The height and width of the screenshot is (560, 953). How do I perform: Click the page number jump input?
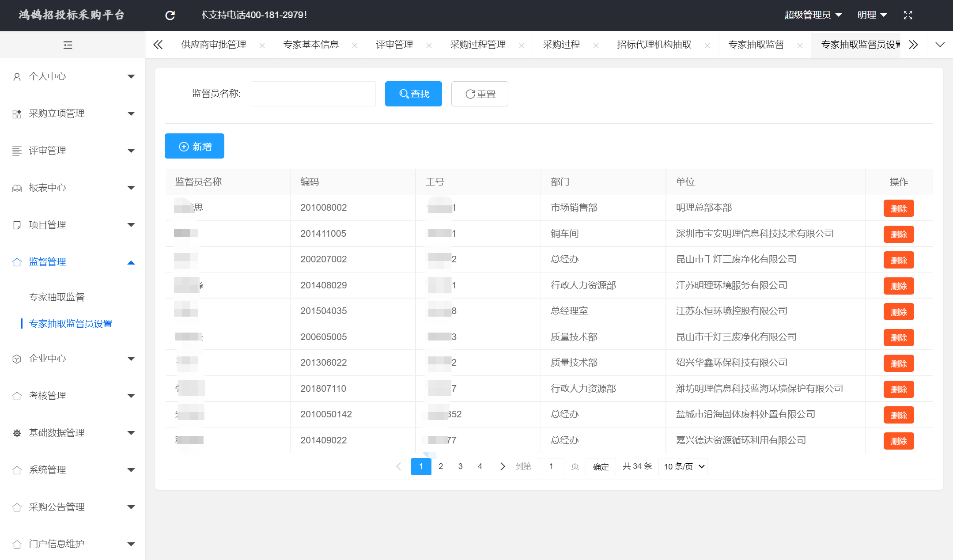551,466
